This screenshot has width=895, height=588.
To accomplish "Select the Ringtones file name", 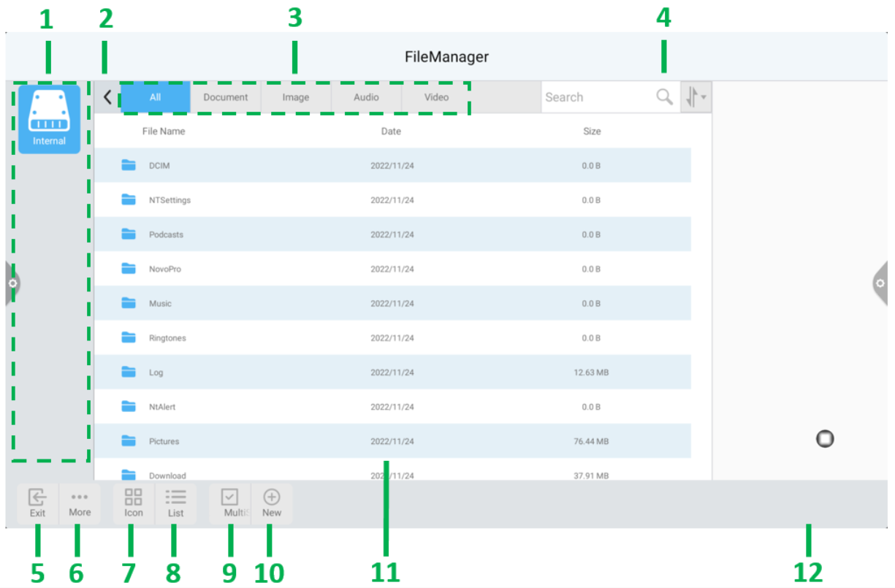I will coord(167,337).
